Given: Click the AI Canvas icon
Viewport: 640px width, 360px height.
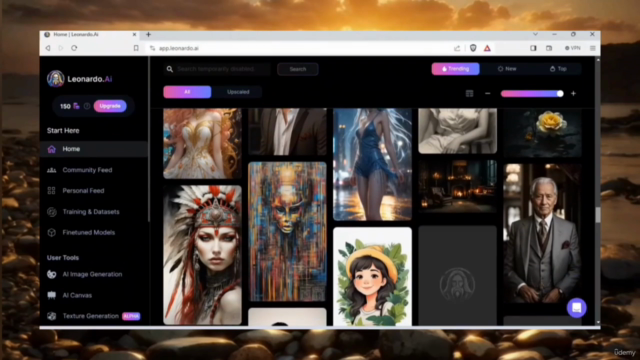Looking at the screenshot, I should pos(51,295).
